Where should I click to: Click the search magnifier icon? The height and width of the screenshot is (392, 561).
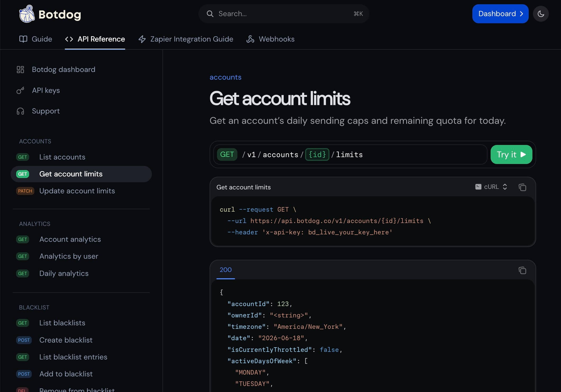210,14
